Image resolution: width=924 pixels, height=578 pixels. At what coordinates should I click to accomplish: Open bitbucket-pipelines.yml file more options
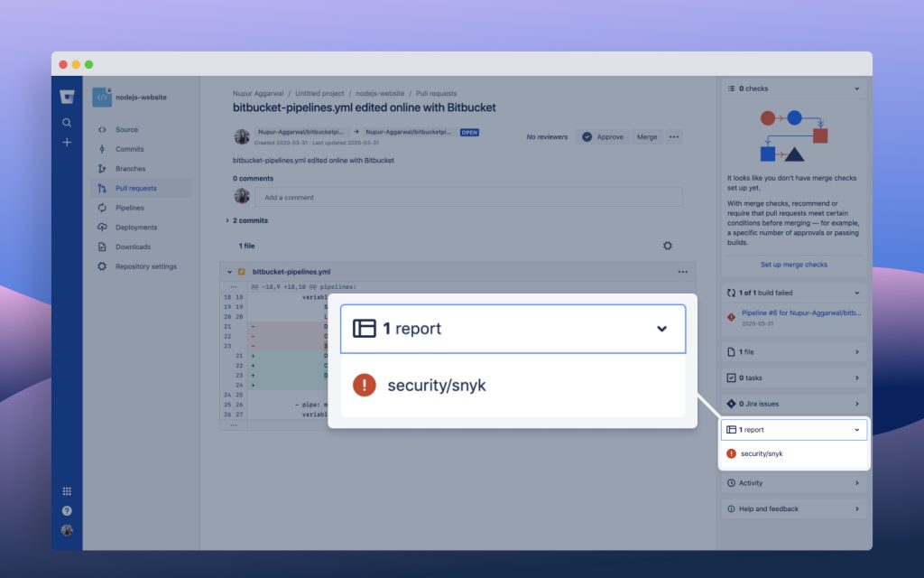point(682,272)
